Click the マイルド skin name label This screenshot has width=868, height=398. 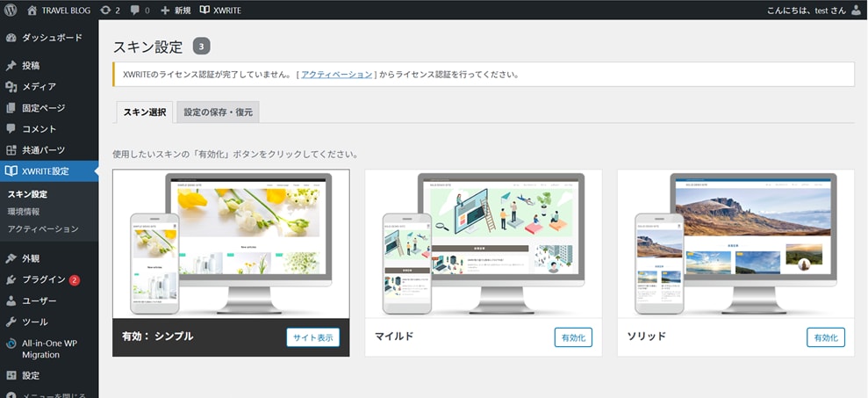394,336
